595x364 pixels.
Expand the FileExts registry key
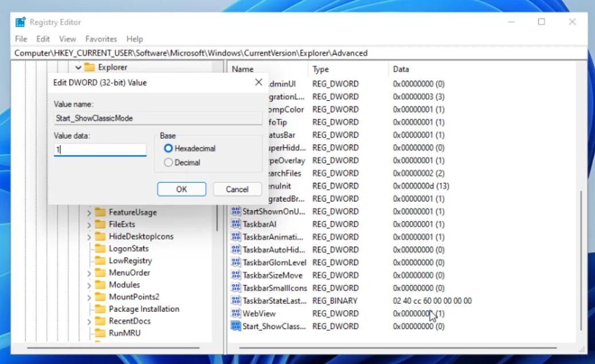89,225
